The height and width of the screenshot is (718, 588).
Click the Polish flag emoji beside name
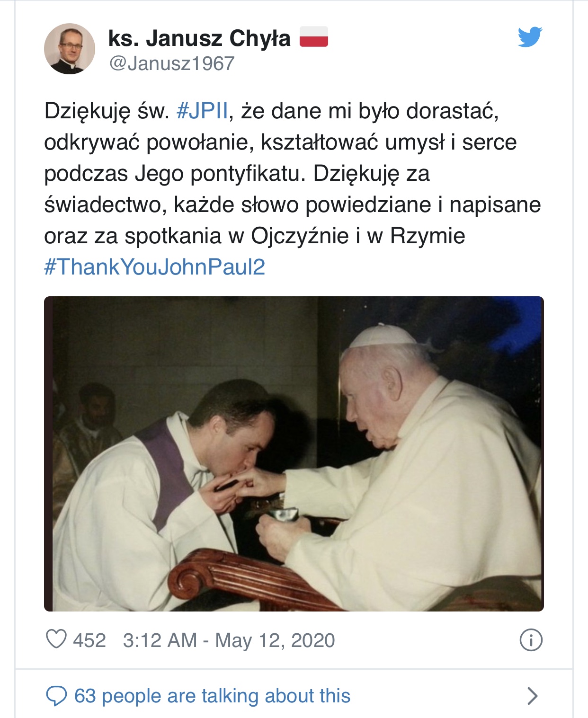(313, 37)
